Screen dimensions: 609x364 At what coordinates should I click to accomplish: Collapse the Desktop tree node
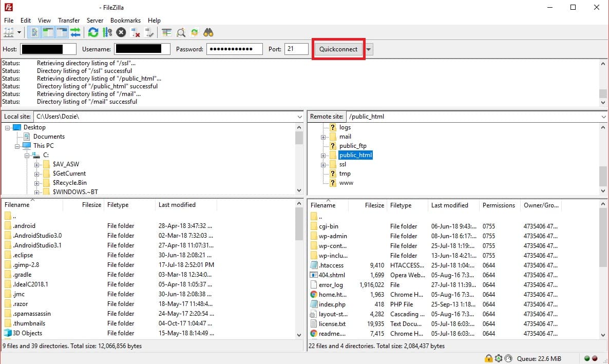7,127
